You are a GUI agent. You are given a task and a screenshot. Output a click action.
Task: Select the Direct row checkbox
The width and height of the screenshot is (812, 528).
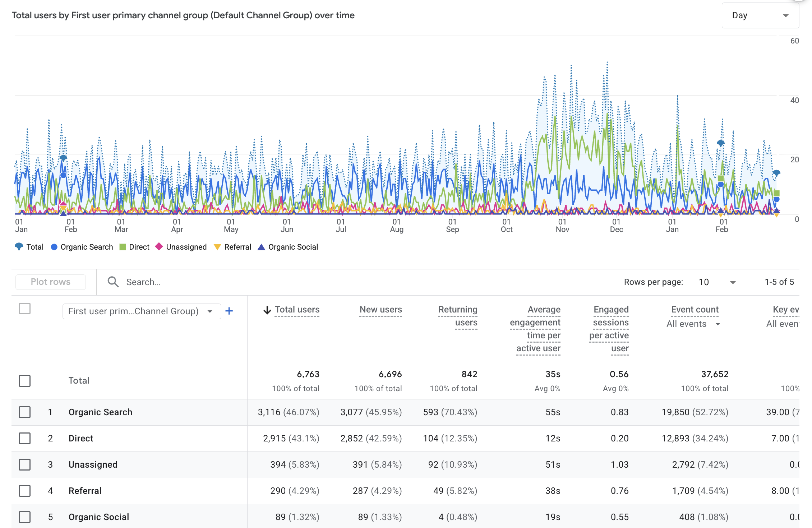(24, 438)
